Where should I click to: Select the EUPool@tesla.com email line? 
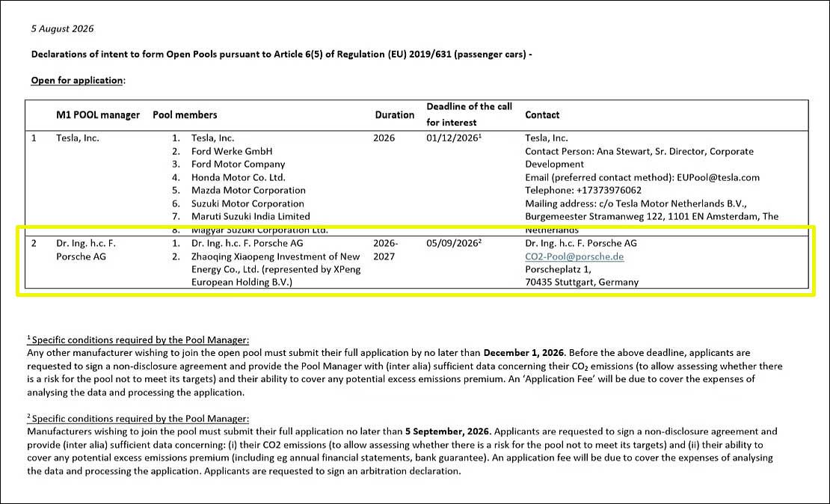point(642,177)
